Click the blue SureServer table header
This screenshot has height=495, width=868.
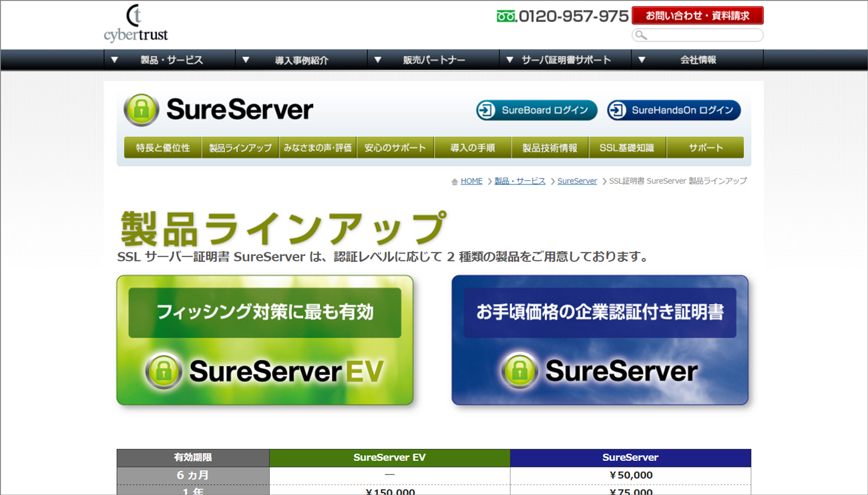pyautogui.click(x=630, y=458)
